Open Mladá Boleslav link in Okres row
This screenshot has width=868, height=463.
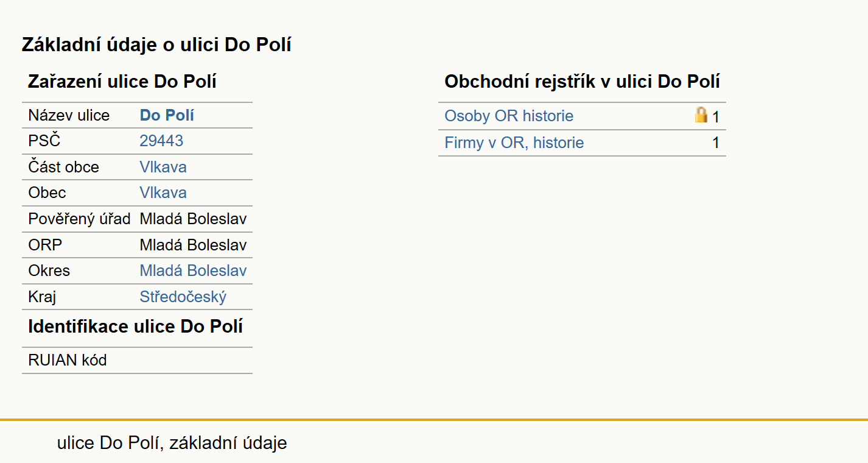point(193,270)
